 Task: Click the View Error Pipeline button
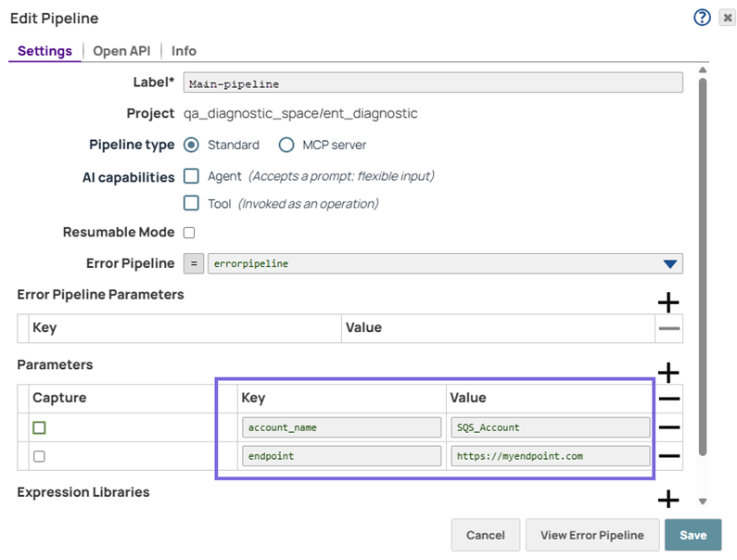click(591, 535)
